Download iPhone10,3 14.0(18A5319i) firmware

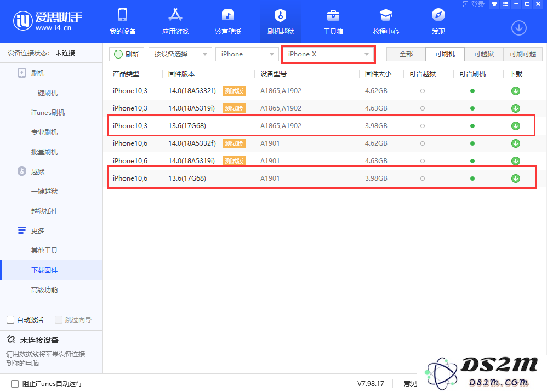coord(516,108)
